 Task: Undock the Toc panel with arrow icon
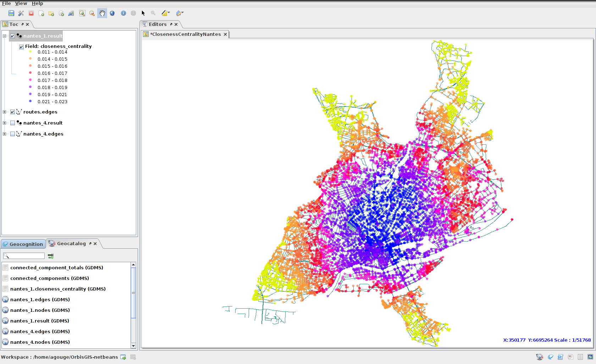point(22,24)
